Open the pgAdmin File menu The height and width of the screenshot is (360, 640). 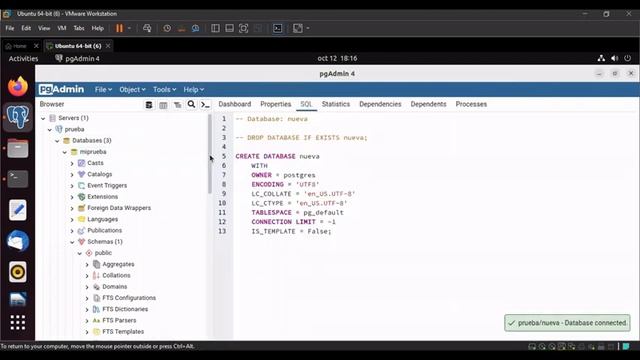pos(103,89)
